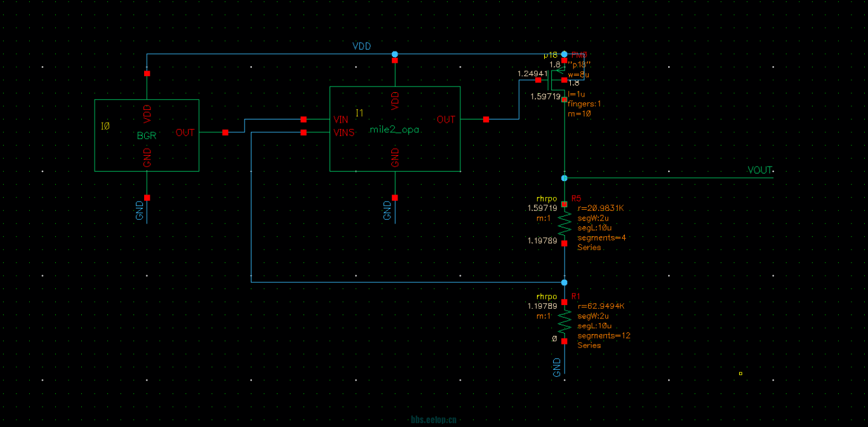Screen dimensions: 868x427
Task: Select resistor R5 zigzag symbol
Action: click(564, 223)
